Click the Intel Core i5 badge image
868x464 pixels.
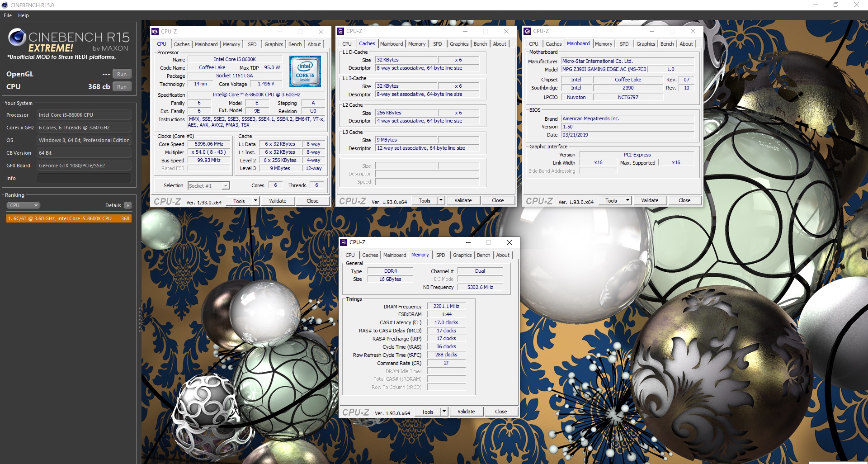(305, 71)
